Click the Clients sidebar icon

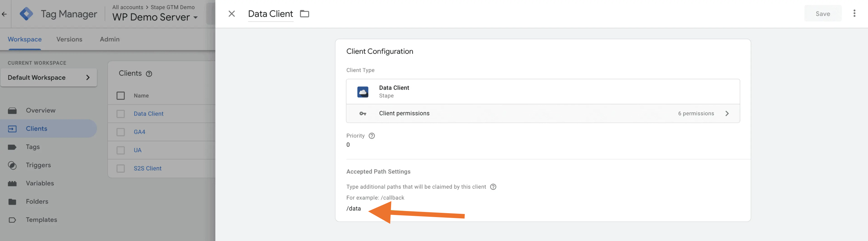[12, 129]
